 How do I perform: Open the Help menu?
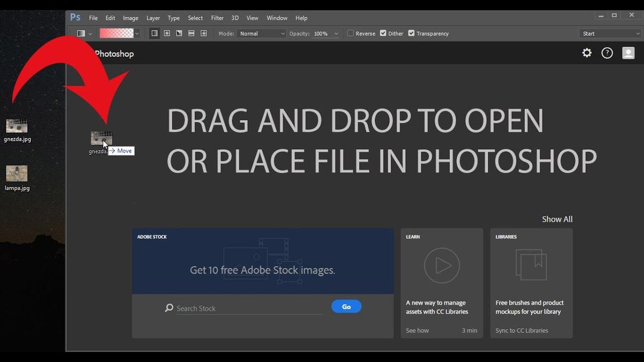301,18
